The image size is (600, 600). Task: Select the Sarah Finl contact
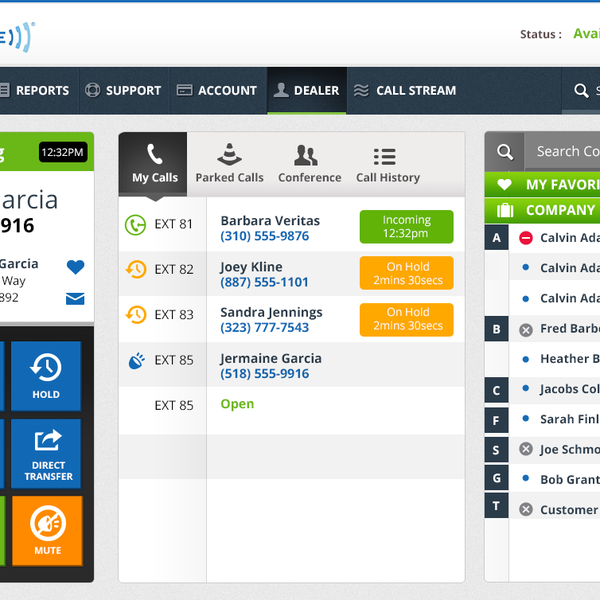point(570,419)
